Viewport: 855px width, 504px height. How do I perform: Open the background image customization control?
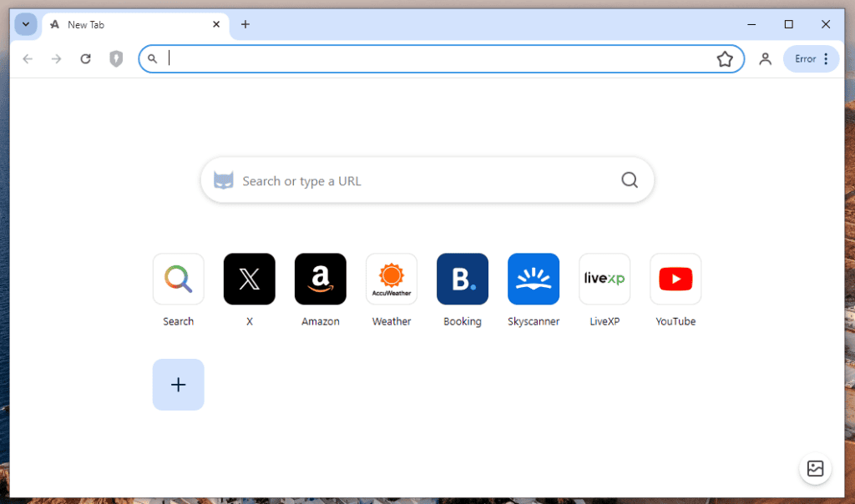pyautogui.click(x=815, y=468)
